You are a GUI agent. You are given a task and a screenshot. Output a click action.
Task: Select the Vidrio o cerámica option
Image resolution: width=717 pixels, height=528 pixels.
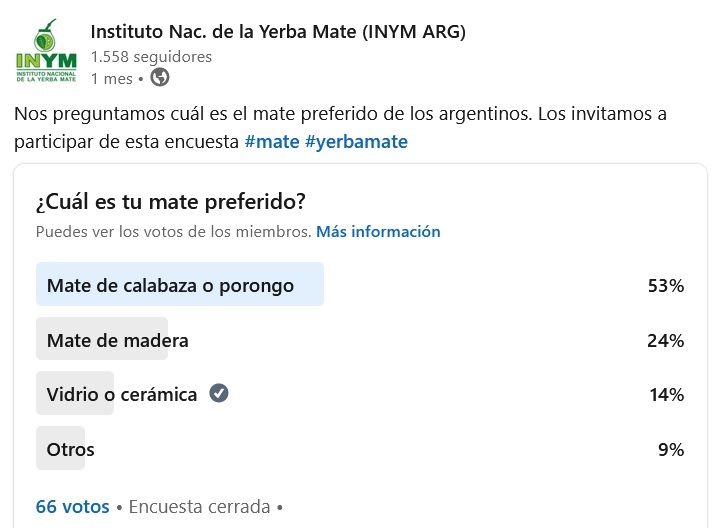pos(121,394)
